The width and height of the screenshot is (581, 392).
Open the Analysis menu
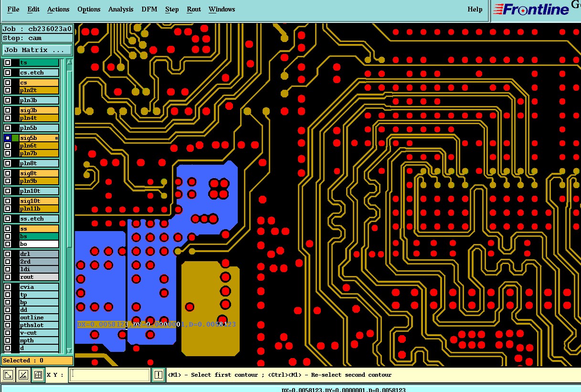tap(121, 9)
